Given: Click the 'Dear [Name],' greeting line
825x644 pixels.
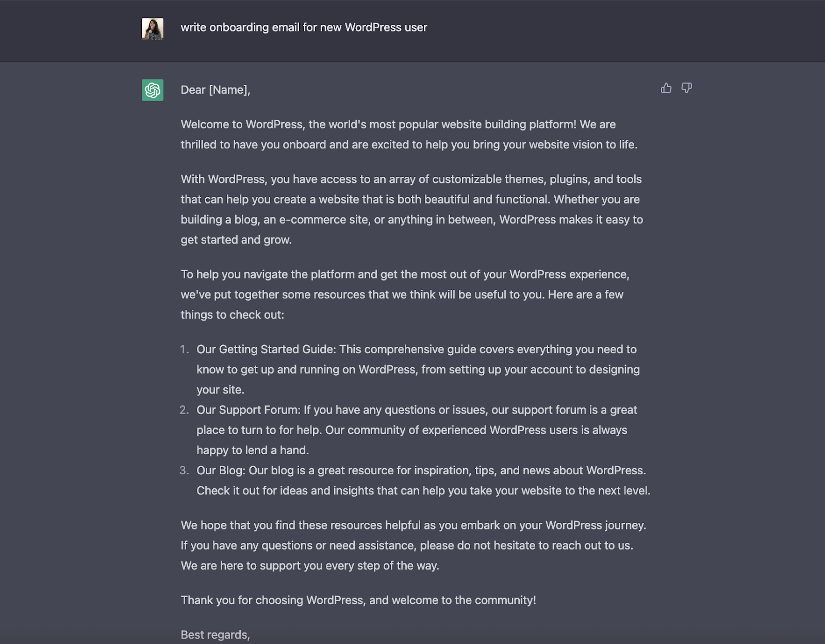Looking at the screenshot, I should click(x=216, y=90).
